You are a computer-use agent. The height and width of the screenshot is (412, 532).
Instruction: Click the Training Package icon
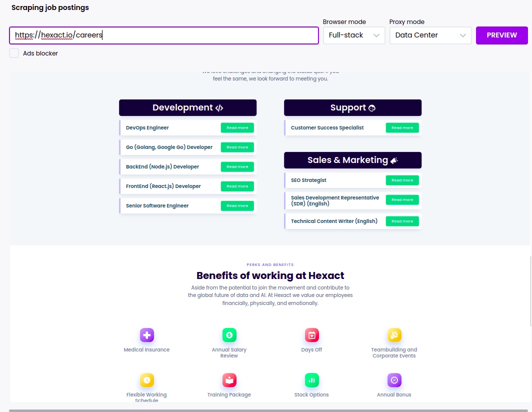pyautogui.click(x=229, y=380)
